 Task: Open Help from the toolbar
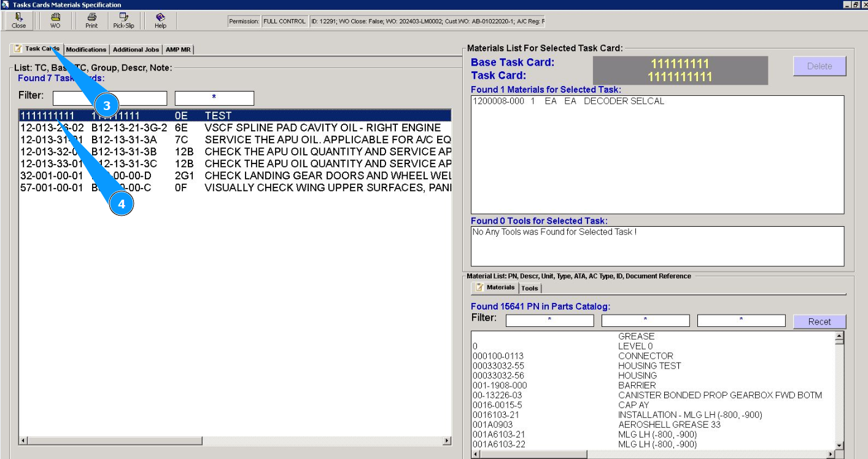coord(160,21)
